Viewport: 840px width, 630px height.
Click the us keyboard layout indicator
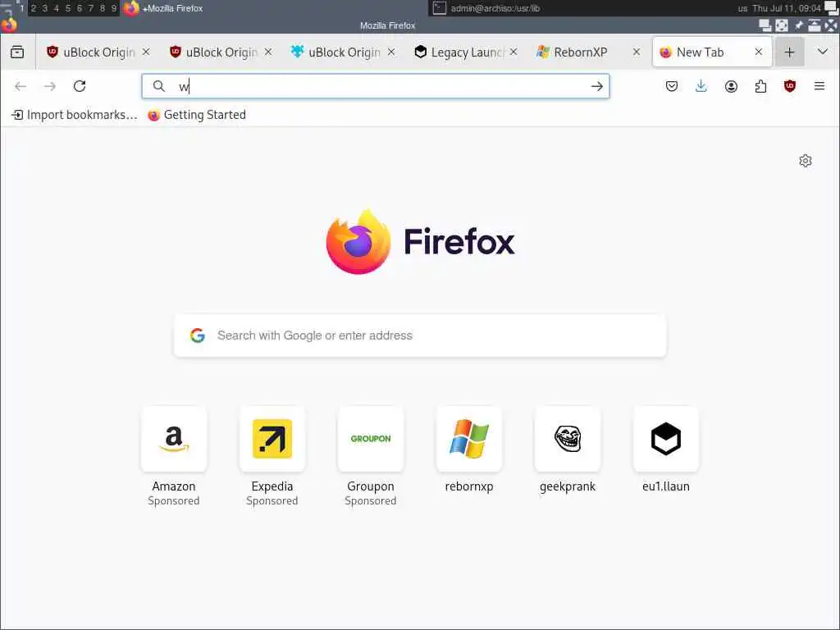[742, 8]
